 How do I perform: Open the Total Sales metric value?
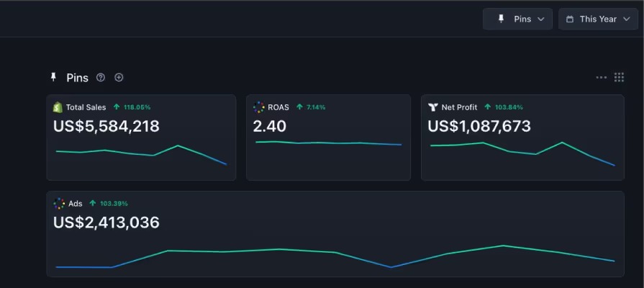coord(106,127)
